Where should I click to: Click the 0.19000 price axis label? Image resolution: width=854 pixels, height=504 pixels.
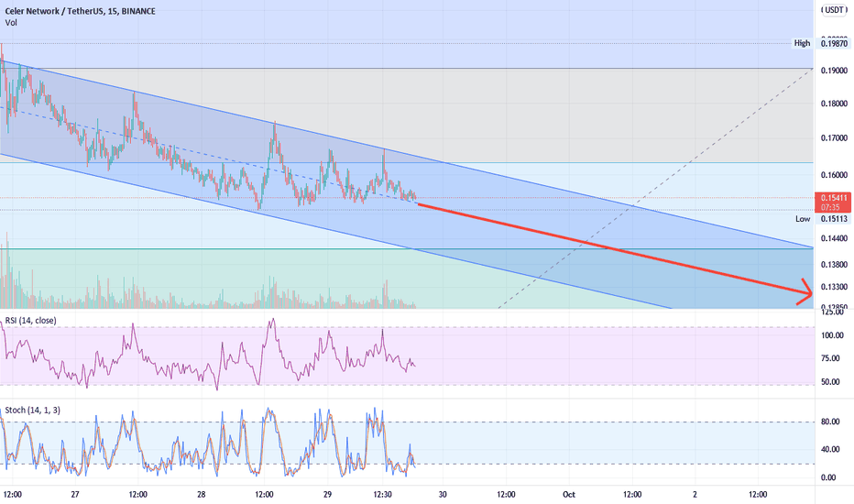pos(834,71)
